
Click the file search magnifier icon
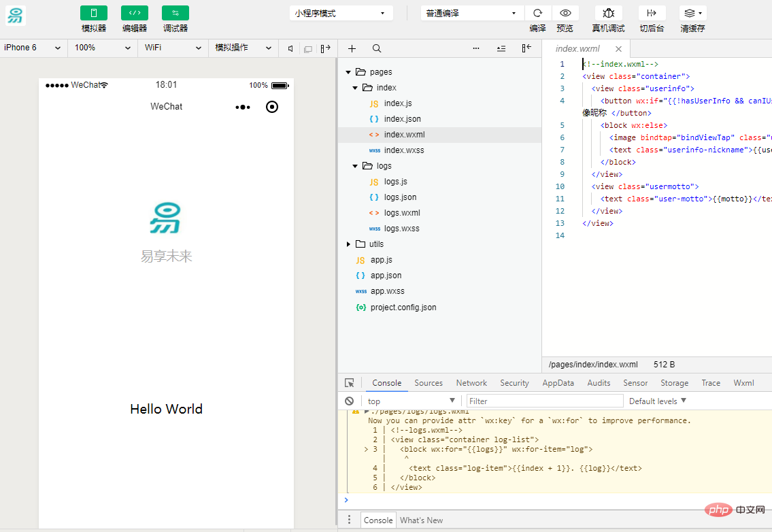pyautogui.click(x=377, y=48)
